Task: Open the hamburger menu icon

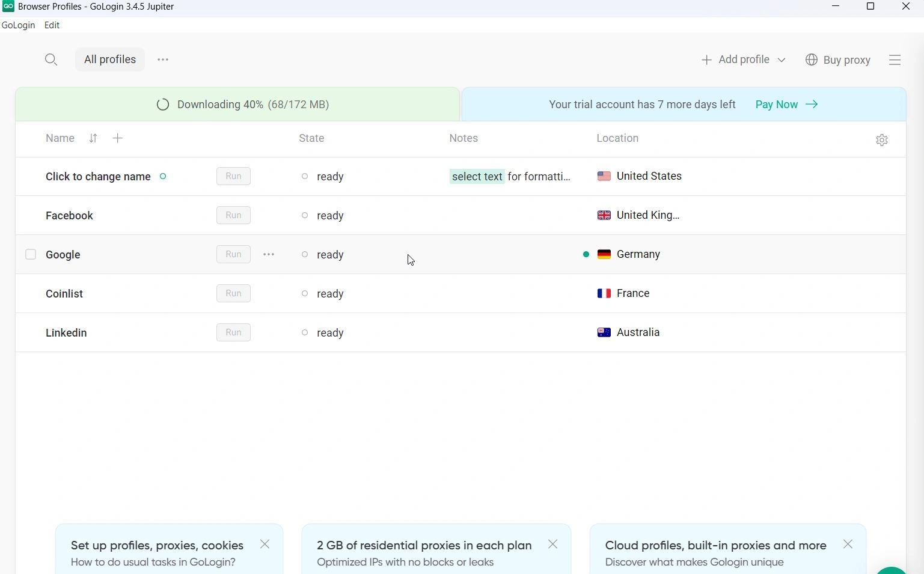Action: pos(895,60)
